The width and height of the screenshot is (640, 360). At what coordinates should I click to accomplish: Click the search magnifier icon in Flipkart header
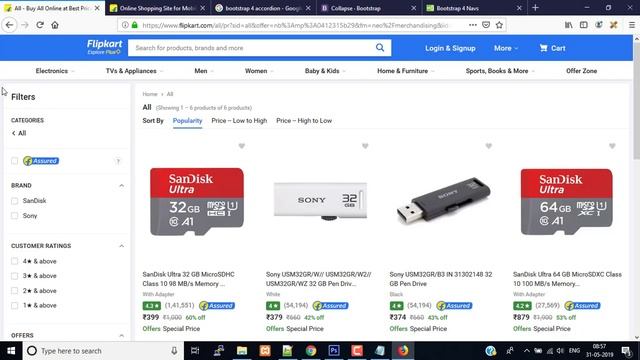click(380, 48)
